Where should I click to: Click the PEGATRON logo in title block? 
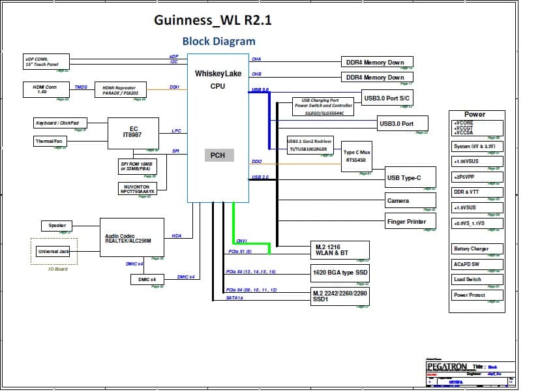pos(447,367)
